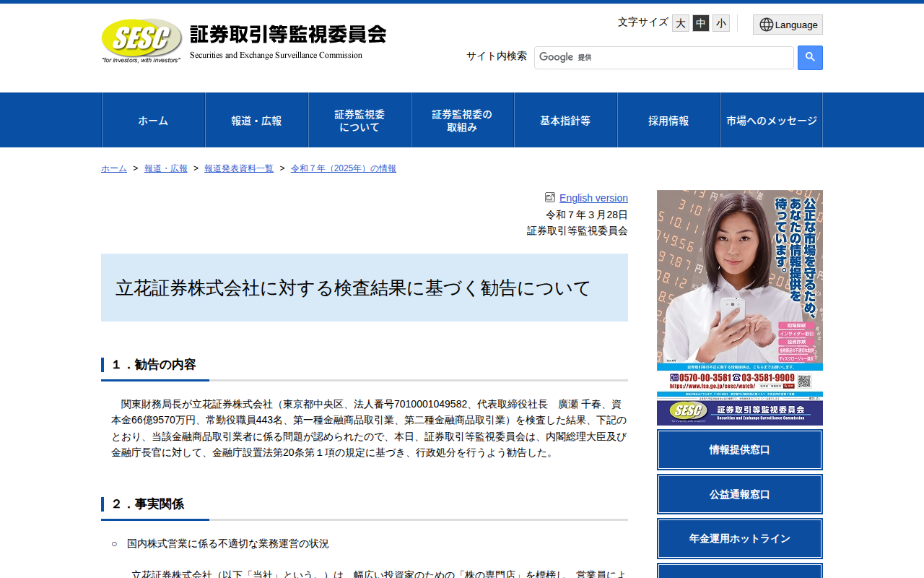
Task: Open the 基本指針等 navigation menu
Action: pyautogui.click(x=566, y=120)
